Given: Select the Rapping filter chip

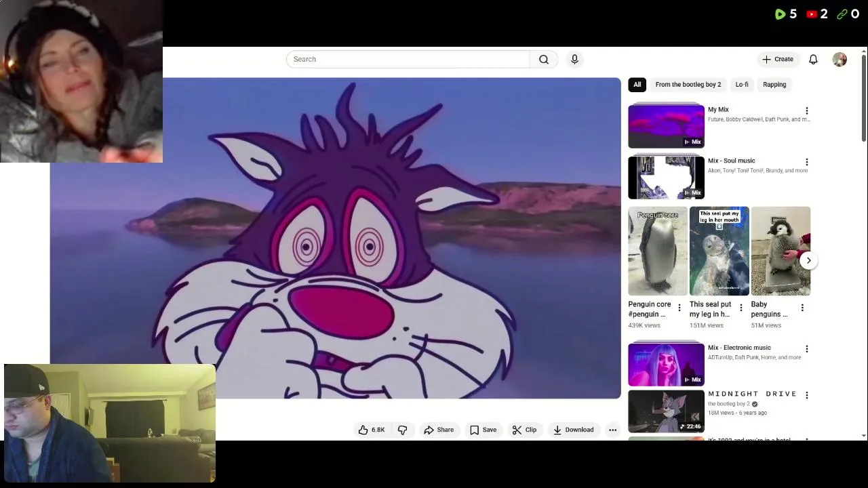Looking at the screenshot, I should [774, 85].
